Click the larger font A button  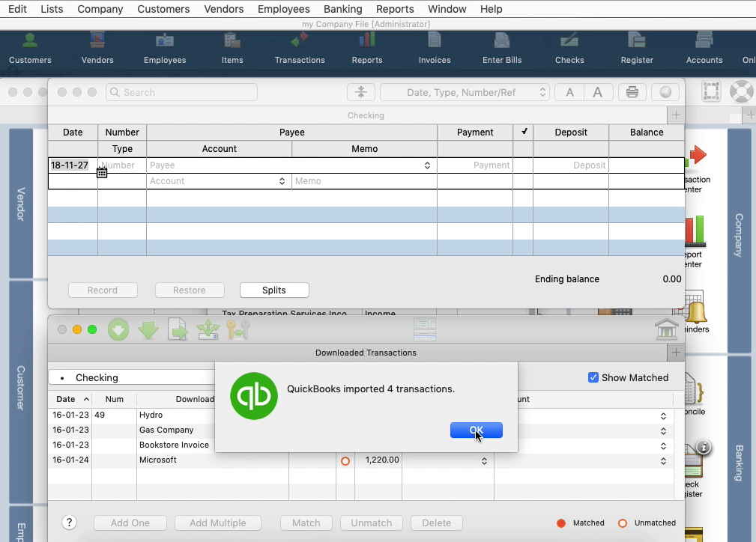598,92
